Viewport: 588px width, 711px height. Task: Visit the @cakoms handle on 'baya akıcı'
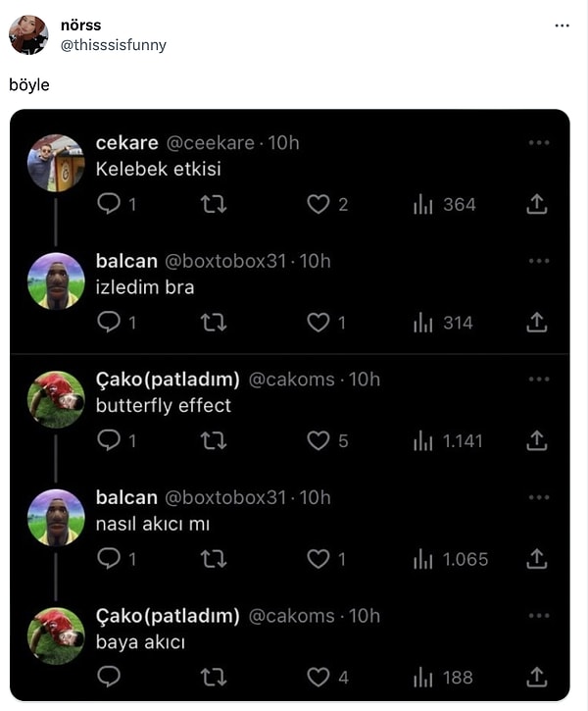click(292, 616)
